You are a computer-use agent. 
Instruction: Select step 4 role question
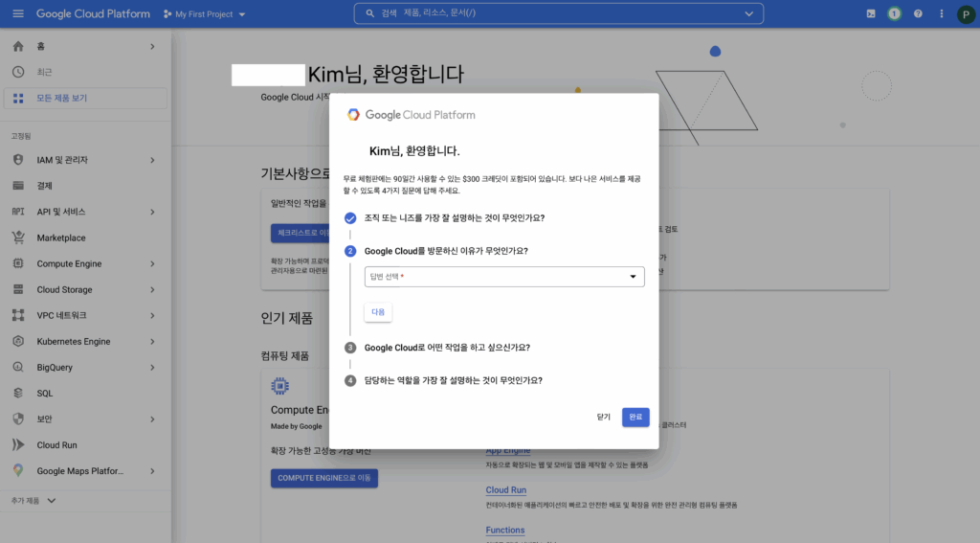453,380
